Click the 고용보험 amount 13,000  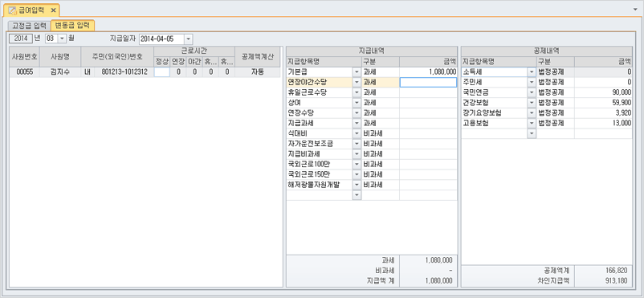(603, 124)
